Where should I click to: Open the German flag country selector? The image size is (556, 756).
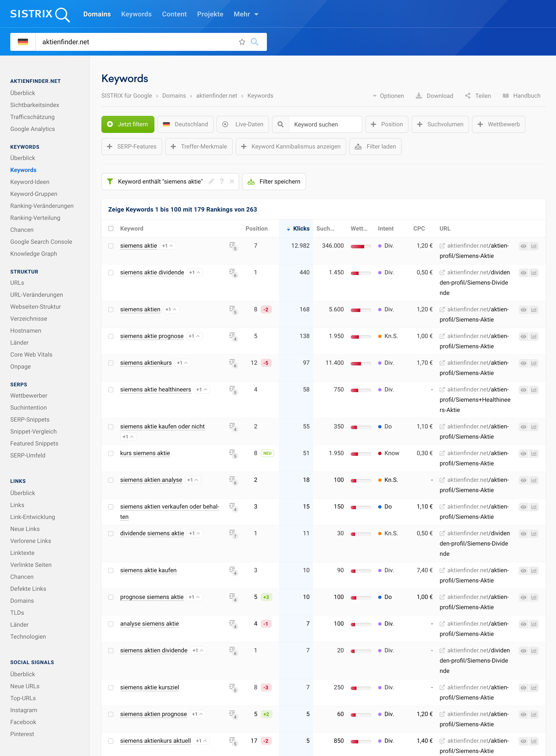pos(23,42)
